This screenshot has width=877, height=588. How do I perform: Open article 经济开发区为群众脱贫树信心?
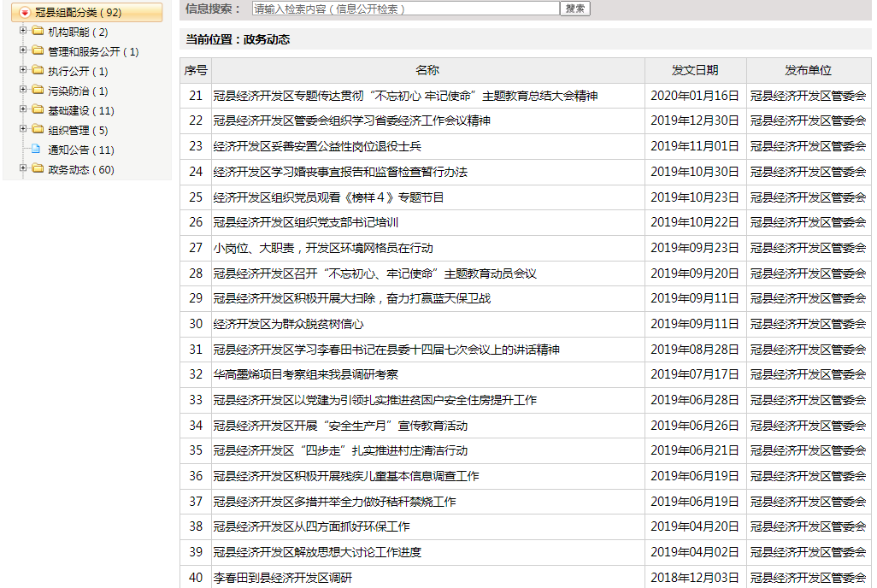[x=288, y=324]
